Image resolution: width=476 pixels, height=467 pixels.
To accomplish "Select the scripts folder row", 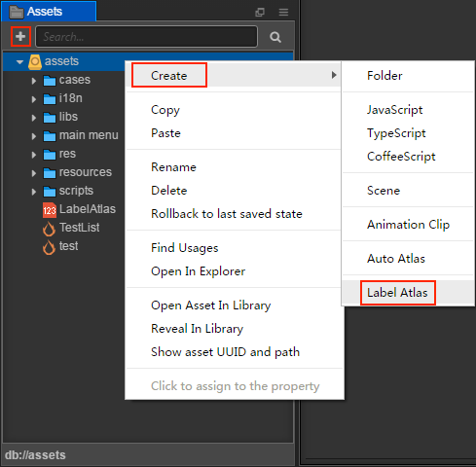I will [64, 191].
